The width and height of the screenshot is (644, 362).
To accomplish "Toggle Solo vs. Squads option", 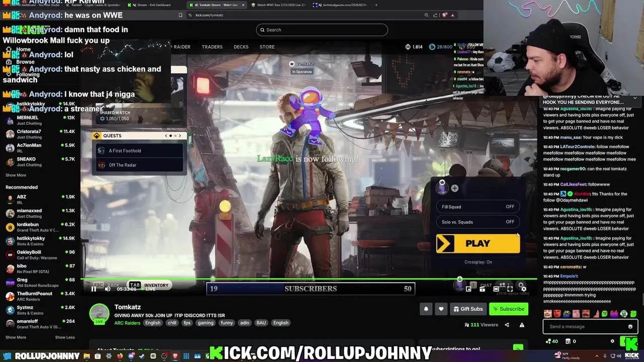I will coord(478,222).
